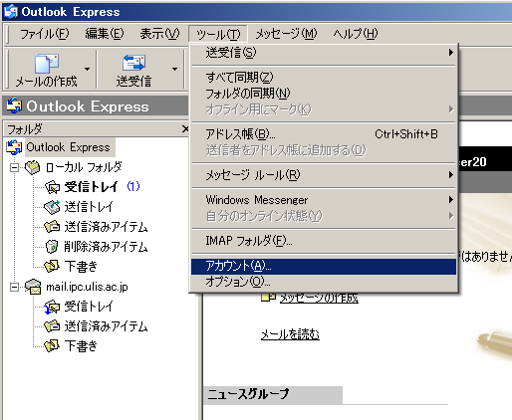The image size is (512, 420).
Task: Open アドレス帳(B)... menu entry
Action: coord(324,134)
